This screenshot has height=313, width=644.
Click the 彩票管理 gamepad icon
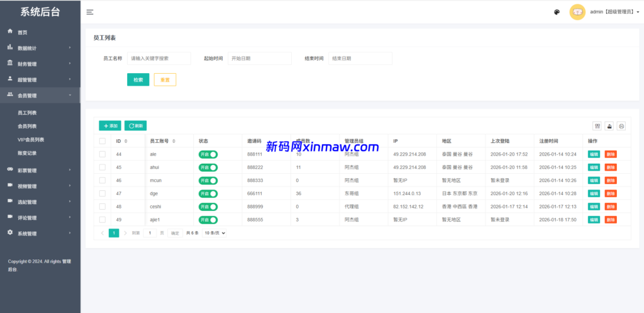click(10, 169)
